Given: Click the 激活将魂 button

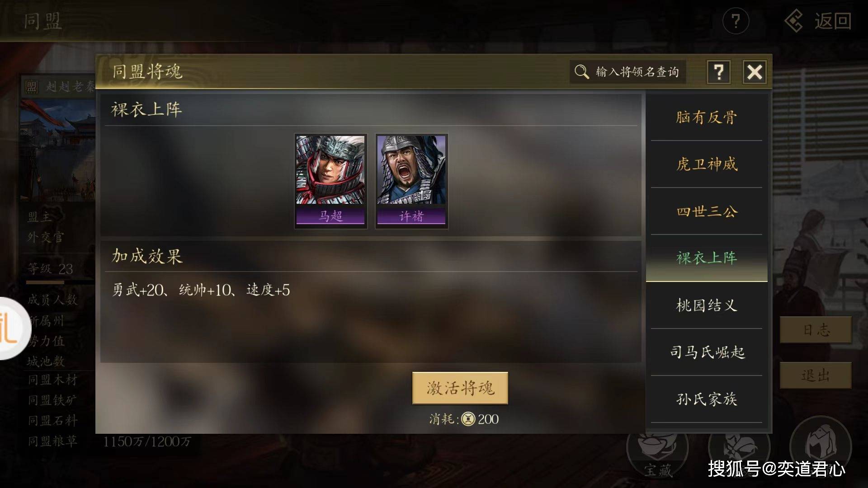Looking at the screenshot, I should [460, 388].
